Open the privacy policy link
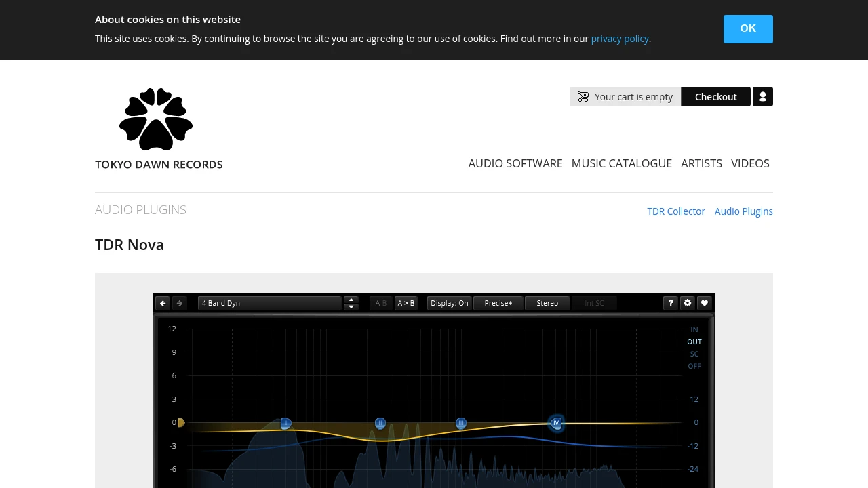This screenshot has height=488, width=868. pyautogui.click(x=620, y=39)
